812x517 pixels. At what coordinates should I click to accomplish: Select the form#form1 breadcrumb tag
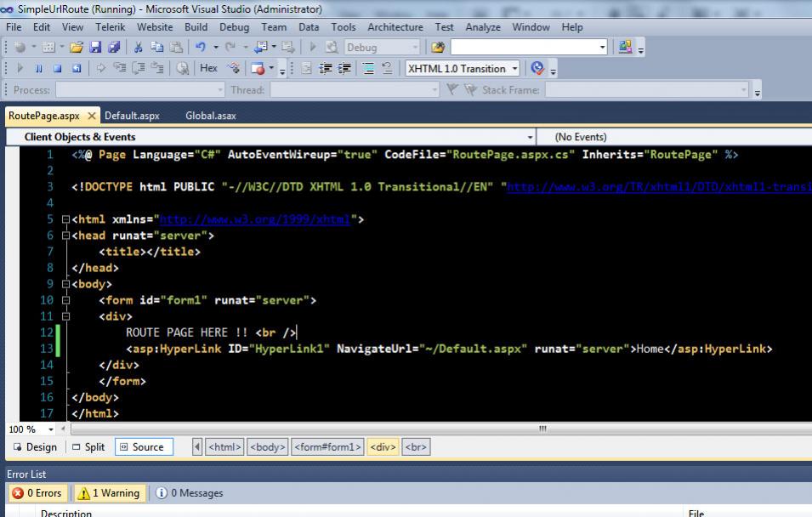[327, 447]
